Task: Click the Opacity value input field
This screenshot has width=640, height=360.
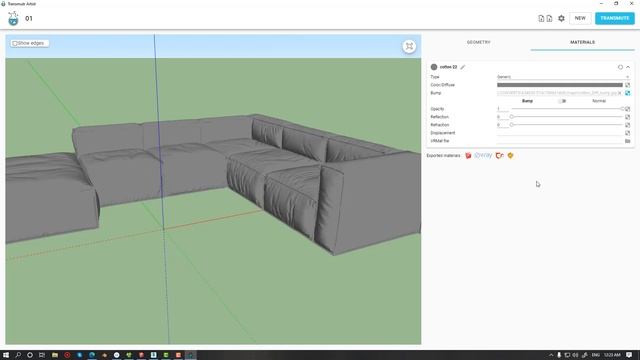Action: pyautogui.click(x=502, y=109)
